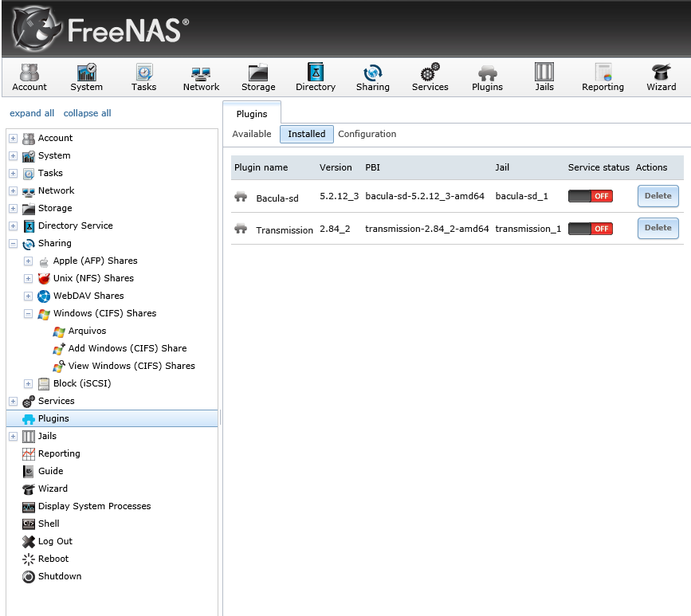
Task: Collapse the Sharing tree node
Action: [14, 244]
